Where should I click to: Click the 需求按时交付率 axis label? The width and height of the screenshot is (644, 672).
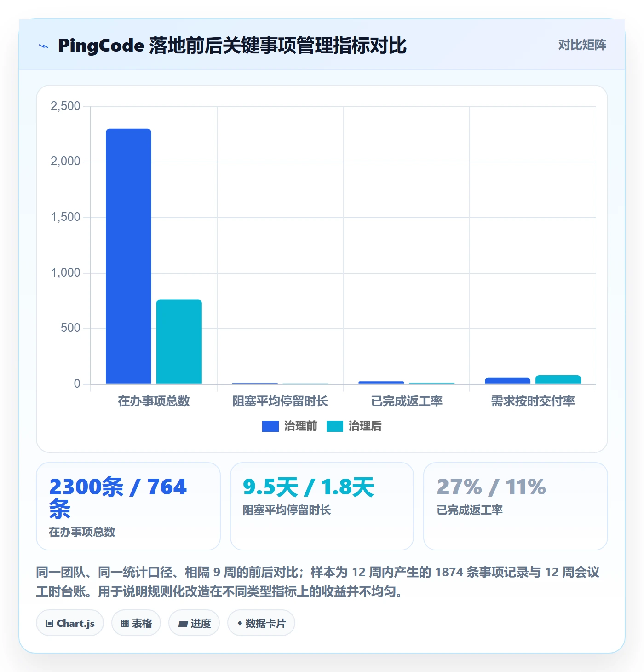click(x=533, y=401)
